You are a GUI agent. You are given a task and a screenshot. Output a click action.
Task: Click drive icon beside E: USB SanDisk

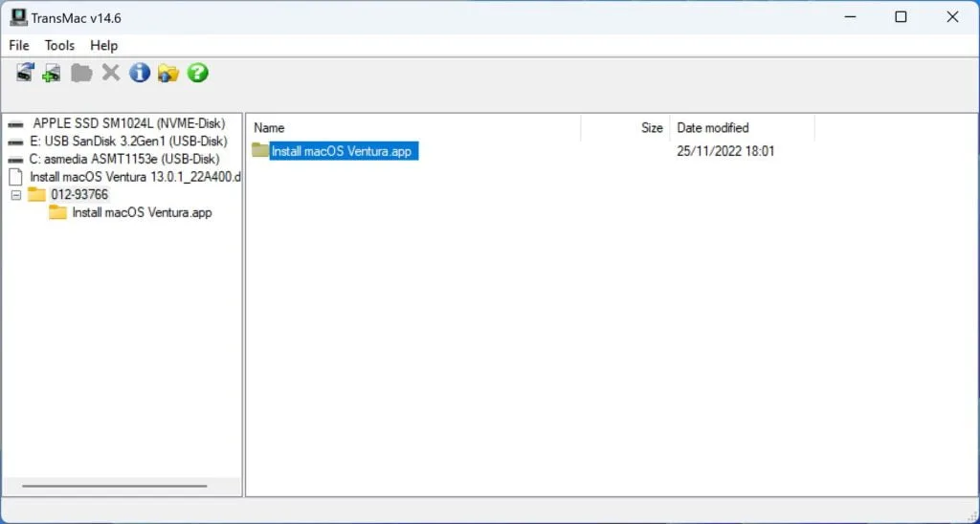pyautogui.click(x=16, y=142)
